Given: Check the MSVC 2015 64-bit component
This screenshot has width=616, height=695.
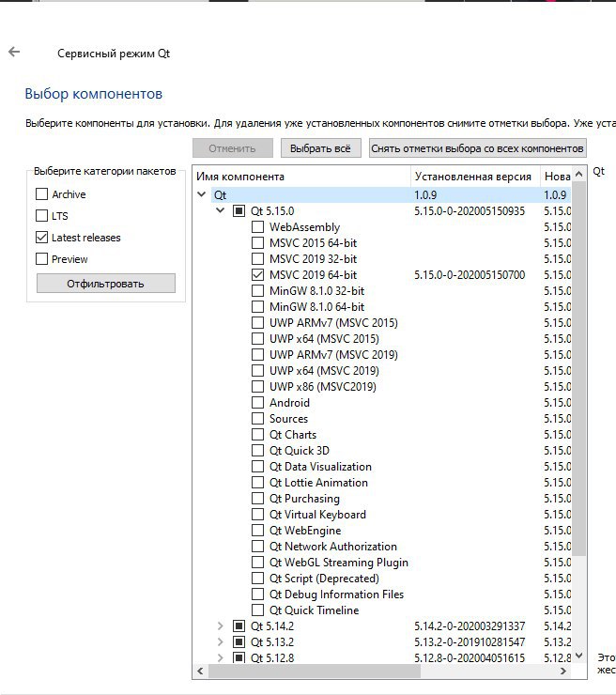Looking at the screenshot, I should pos(257,243).
